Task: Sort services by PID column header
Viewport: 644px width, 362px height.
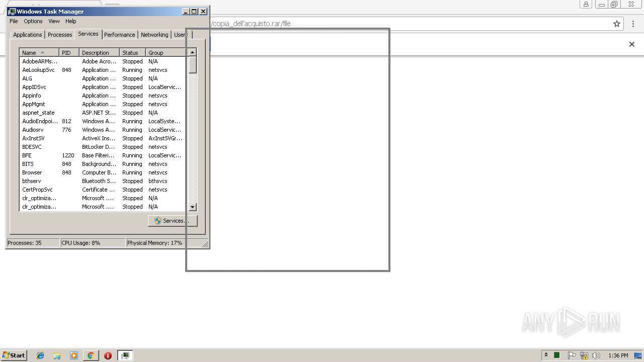Action: coord(69,52)
